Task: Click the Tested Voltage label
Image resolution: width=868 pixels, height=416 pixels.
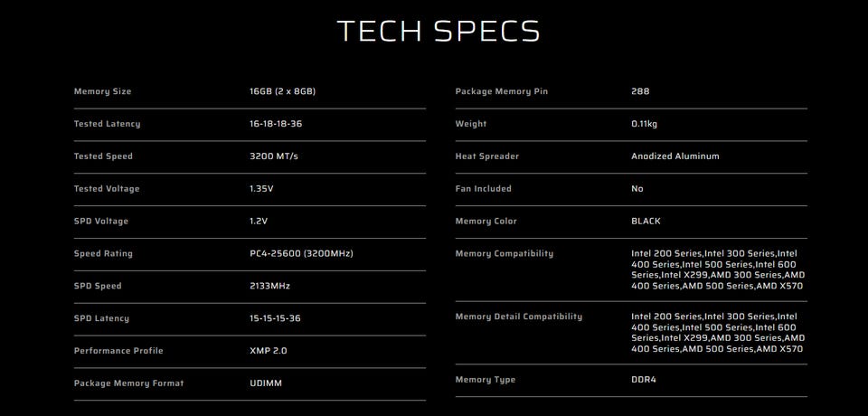Action: 107,189
